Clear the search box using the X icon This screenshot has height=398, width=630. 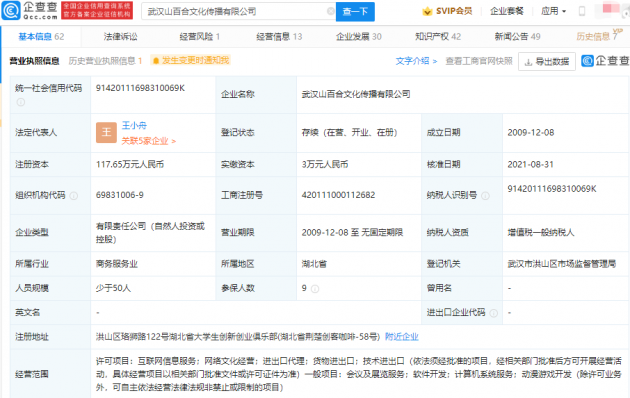pos(331,11)
